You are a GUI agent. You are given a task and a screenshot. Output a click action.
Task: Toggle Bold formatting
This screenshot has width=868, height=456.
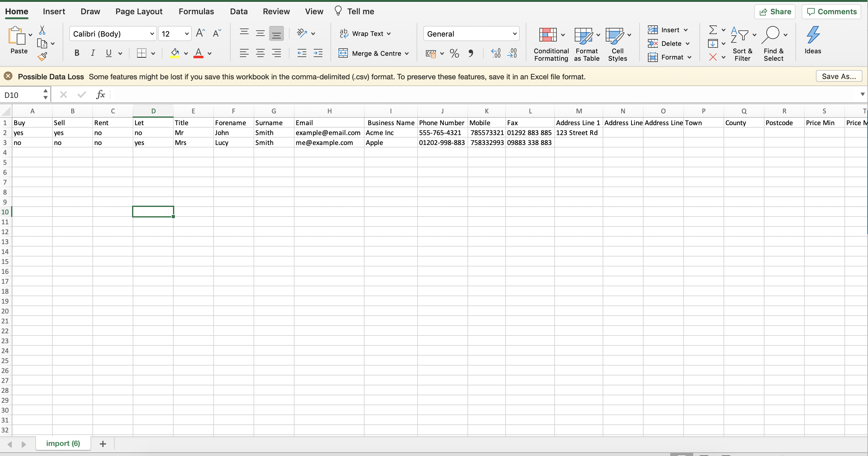pyautogui.click(x=77, y=53)
